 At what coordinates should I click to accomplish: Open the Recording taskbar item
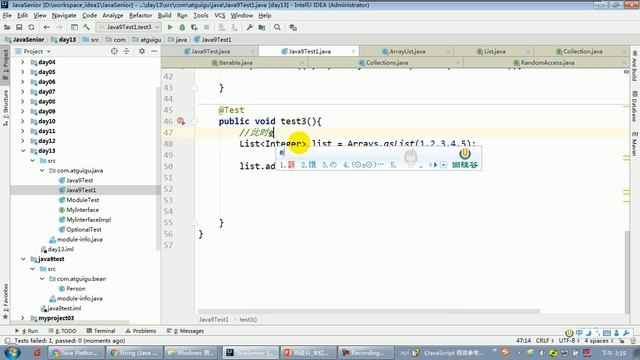[367, 352]
